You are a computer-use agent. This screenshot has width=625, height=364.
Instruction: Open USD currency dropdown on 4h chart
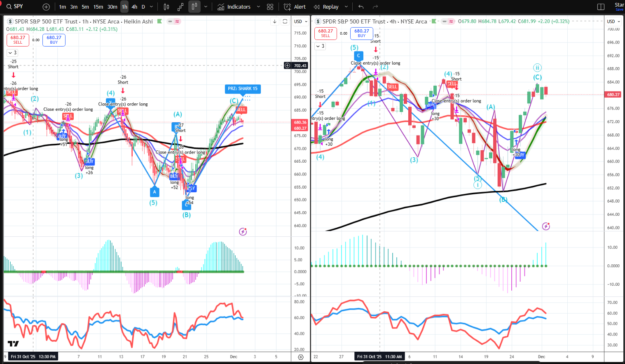613,21
